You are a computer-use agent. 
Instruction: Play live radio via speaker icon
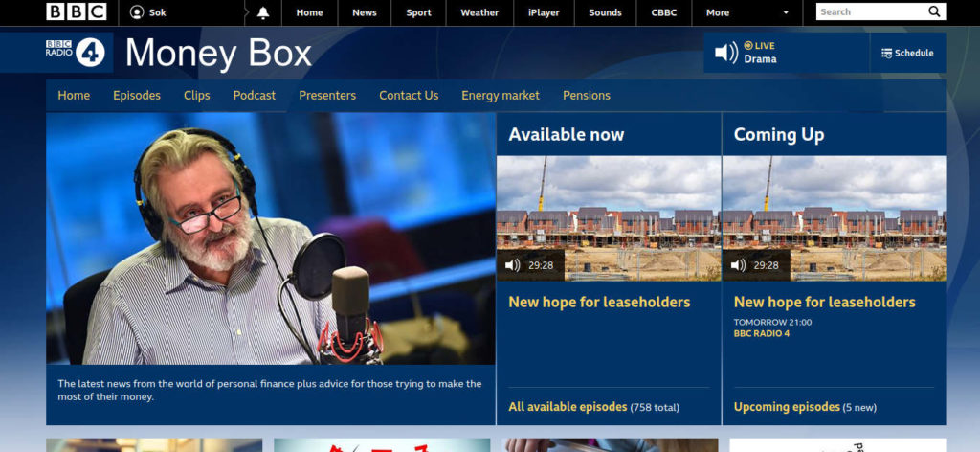[726, 53]
